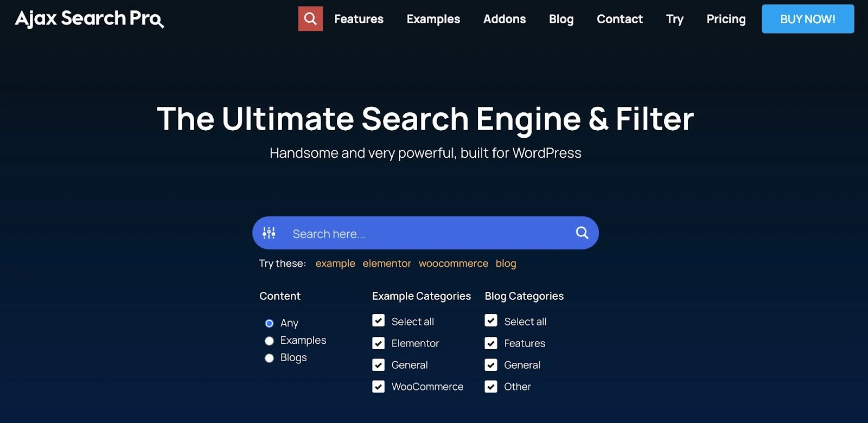The width and height of the screenshot is (868, 423).
Task: Click the 'Blog Categories' heading
Action: point(524,296)
